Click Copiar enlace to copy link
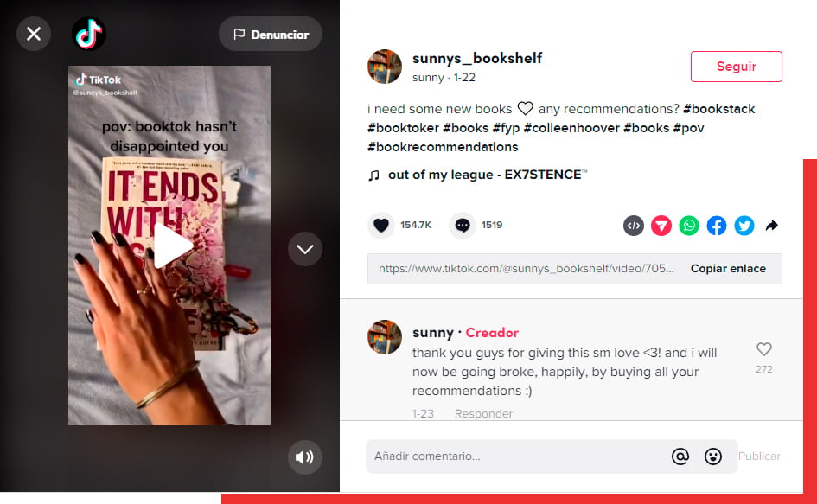 (728, 268)
